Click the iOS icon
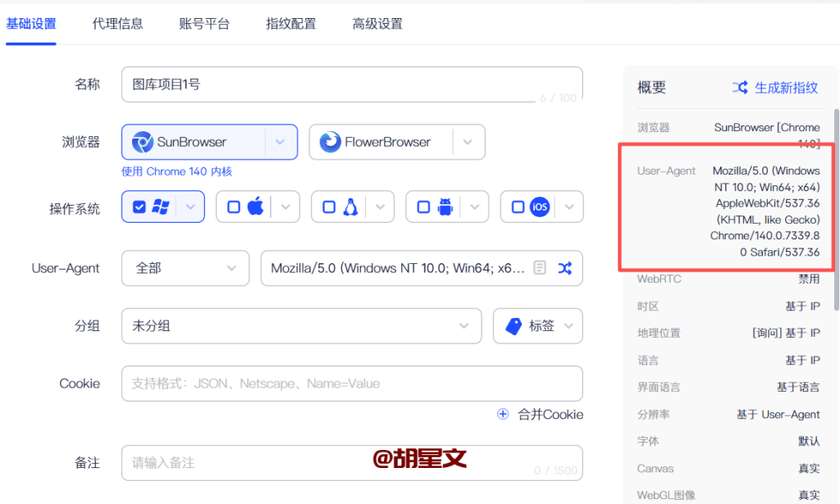 point(539,207)
